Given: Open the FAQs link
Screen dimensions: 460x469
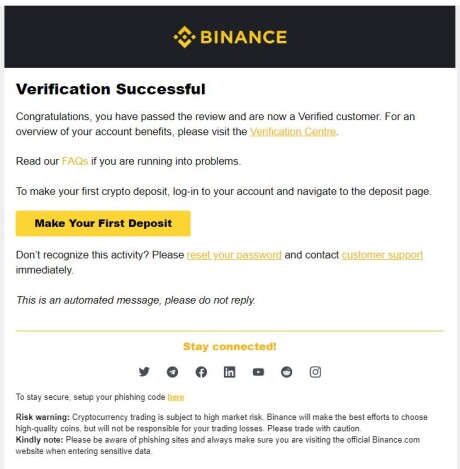Looking at the screenshot, I should (x=75, y=161).
